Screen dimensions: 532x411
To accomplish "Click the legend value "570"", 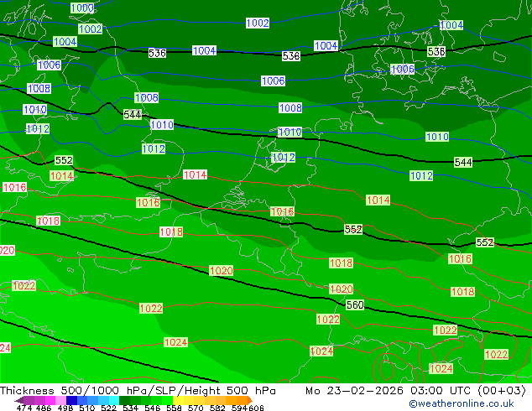I will [196, 408].
